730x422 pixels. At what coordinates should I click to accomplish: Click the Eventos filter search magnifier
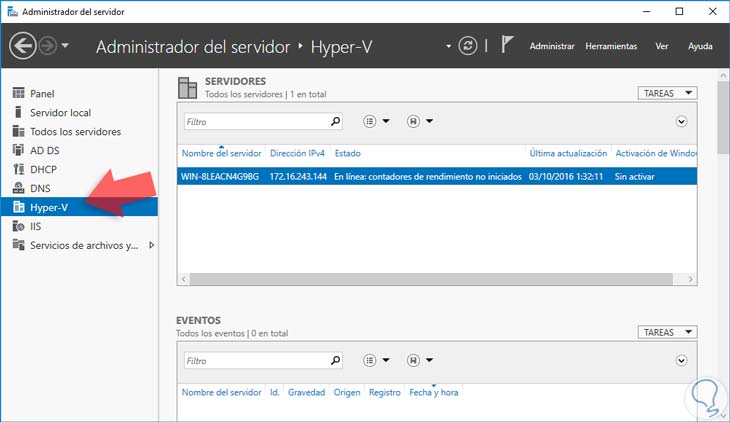point(336,361)
